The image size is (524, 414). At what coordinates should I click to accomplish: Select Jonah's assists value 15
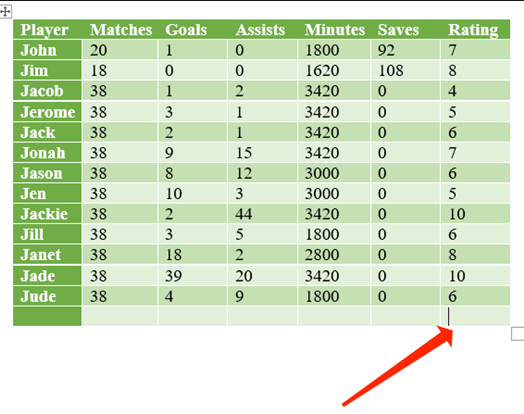pos(243,153)
